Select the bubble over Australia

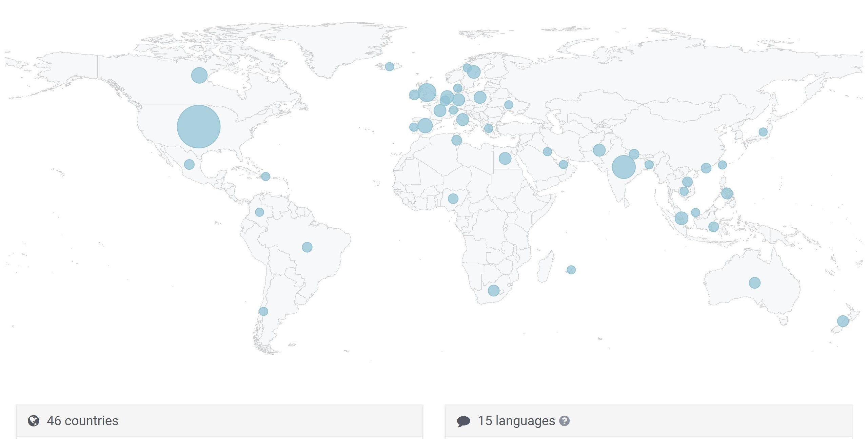click(754, 283)
